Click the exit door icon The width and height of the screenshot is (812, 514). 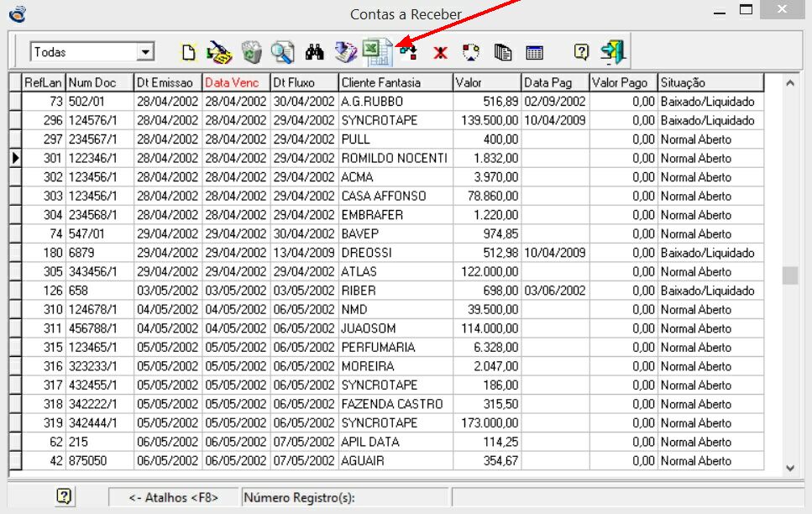click(x=613, y=52)
